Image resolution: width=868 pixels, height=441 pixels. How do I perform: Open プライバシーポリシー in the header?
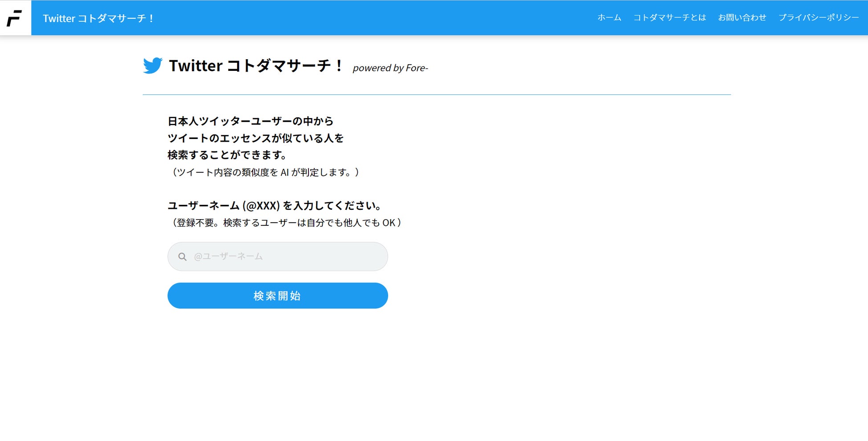(x=819, y=17)
